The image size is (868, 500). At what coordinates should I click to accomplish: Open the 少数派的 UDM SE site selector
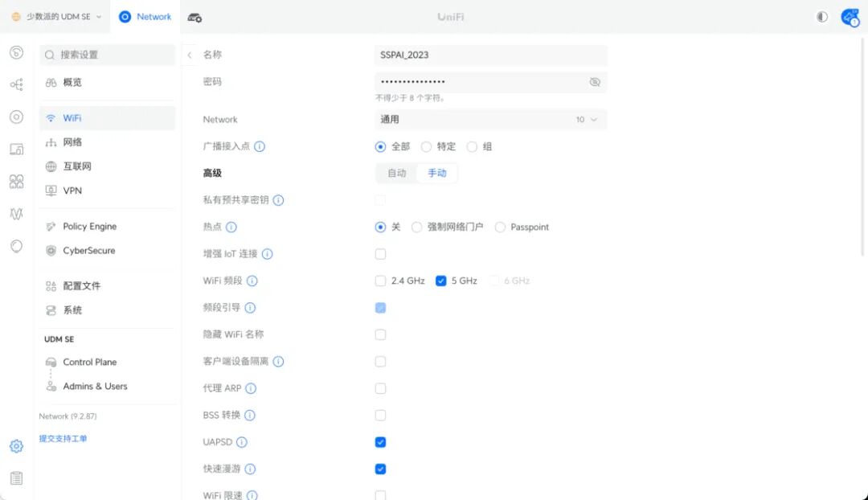pos(57,17)
